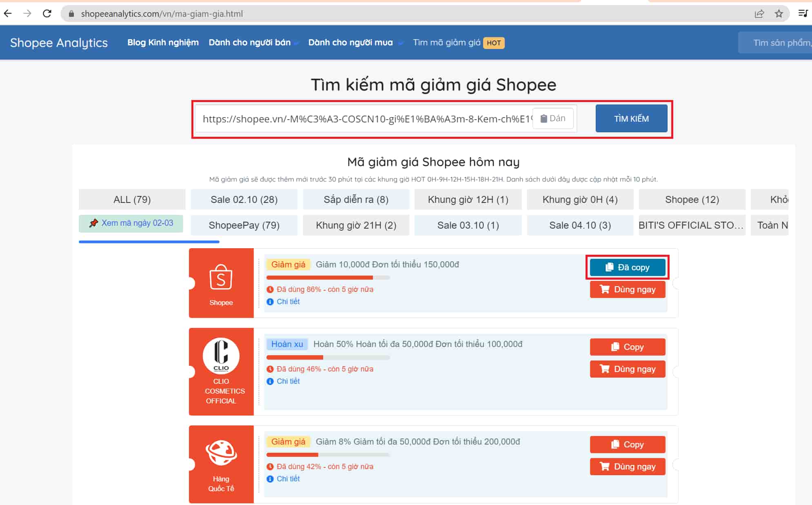Click the share page icon in address bar
The width and height of the screenshot is (812, 505).
tap(759, 13)
